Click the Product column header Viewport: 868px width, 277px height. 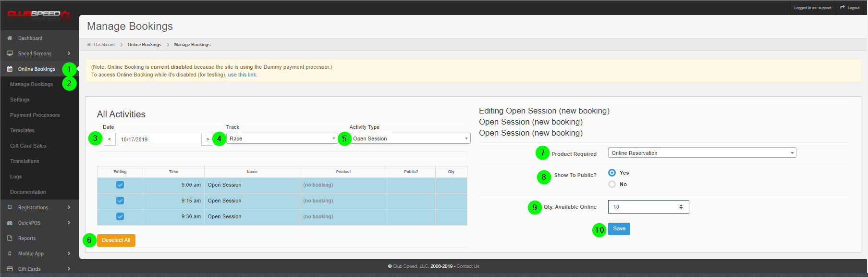343,172
